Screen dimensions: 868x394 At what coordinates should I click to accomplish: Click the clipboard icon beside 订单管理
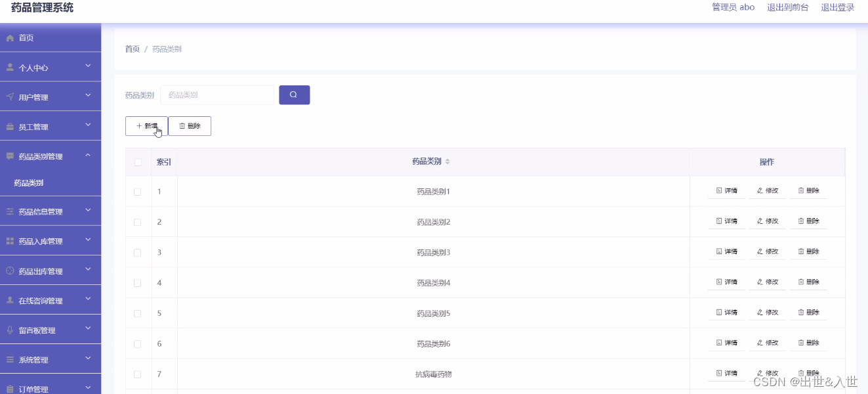click(x=10, y=389)
